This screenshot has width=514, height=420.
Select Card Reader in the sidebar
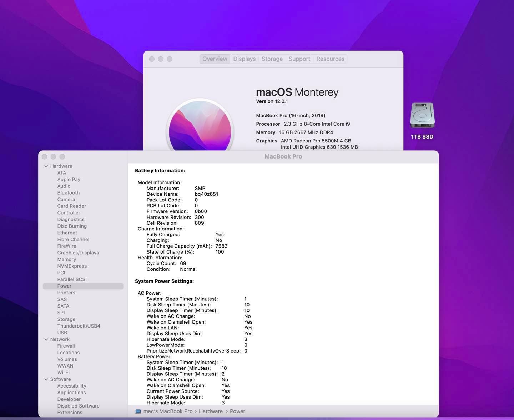point(72,206)
